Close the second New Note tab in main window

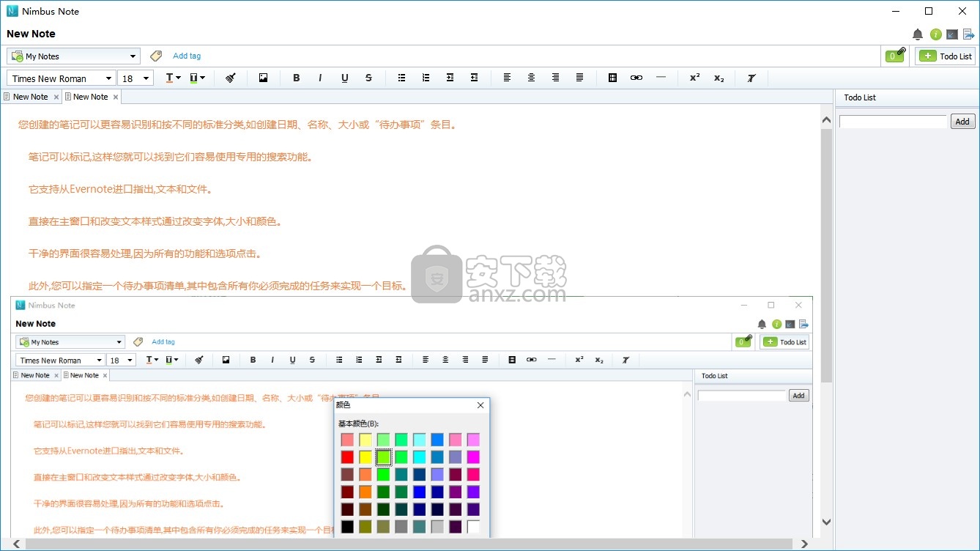coord(116,97)
